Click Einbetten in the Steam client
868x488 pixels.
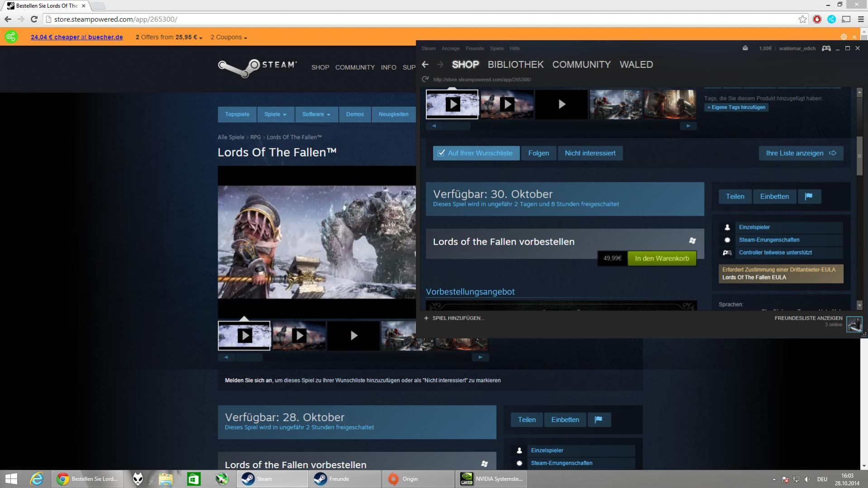(774, 196)
